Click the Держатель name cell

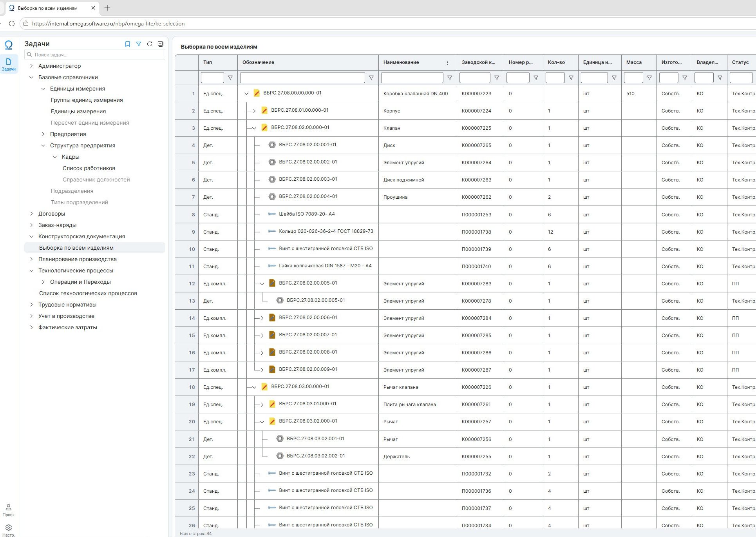point(418,457)
